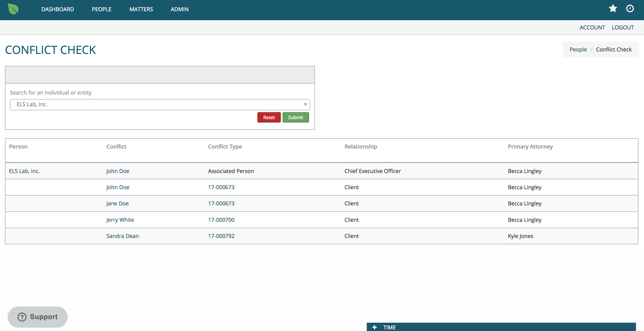Open the PEOPLE menu
The height and width of the screenshot is (331, 644).
(102, 9)
